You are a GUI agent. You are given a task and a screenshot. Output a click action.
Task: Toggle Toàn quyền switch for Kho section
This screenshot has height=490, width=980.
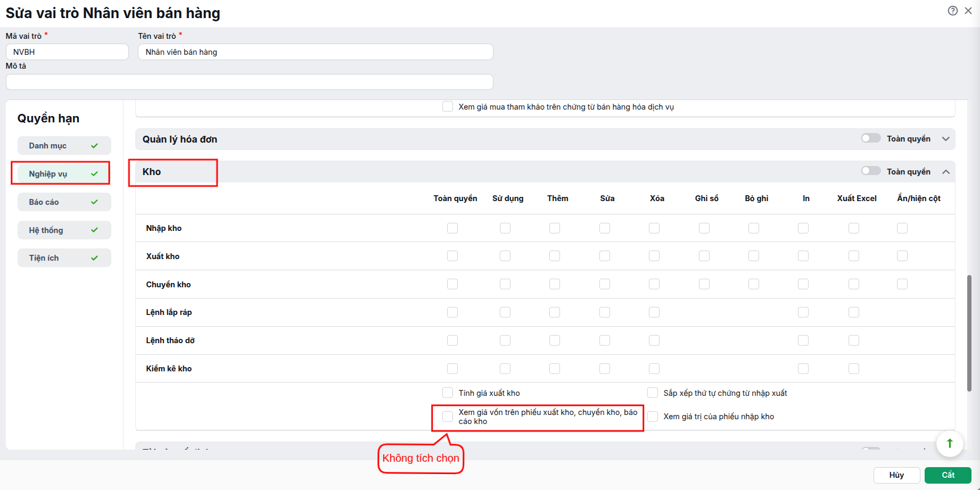(x=871, y=171)
